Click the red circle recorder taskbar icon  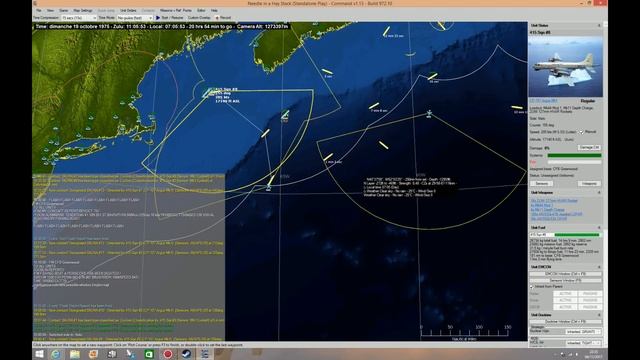tap(168, 354)
